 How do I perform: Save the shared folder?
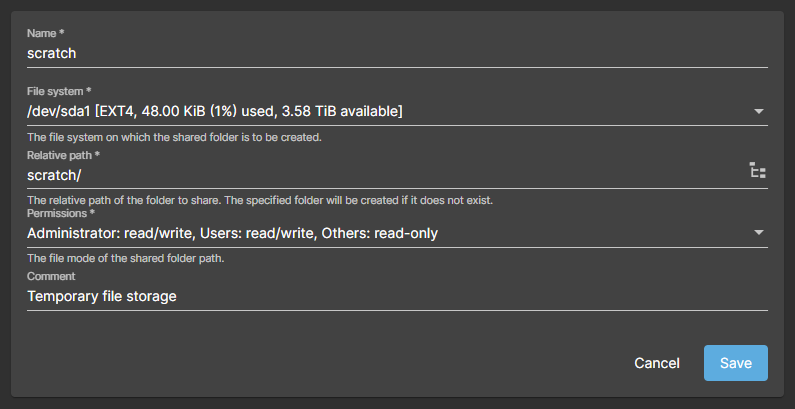click(x=736, y=363)
